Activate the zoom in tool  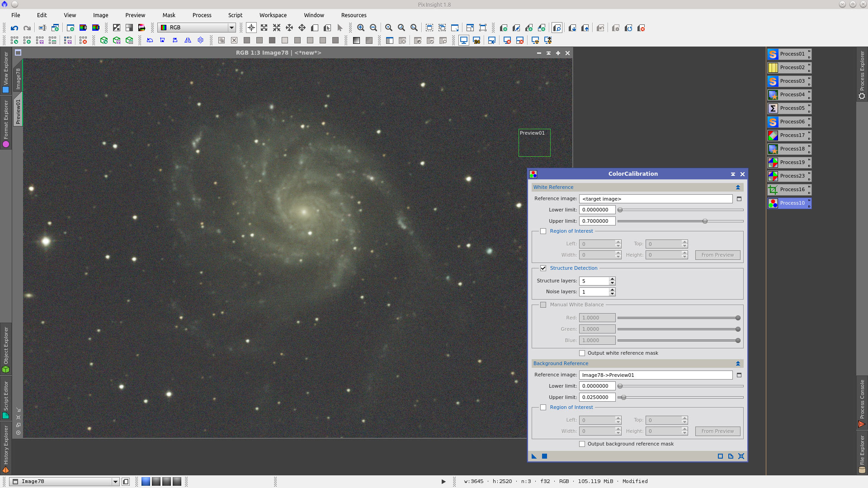pyautogui.click(x=361, y=28)
